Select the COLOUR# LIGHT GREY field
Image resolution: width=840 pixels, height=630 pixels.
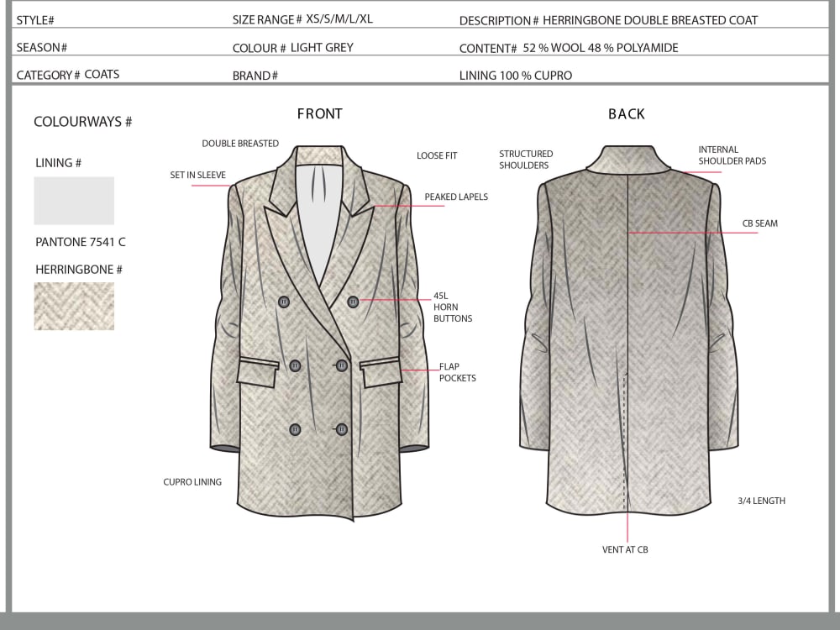(294, 47)
